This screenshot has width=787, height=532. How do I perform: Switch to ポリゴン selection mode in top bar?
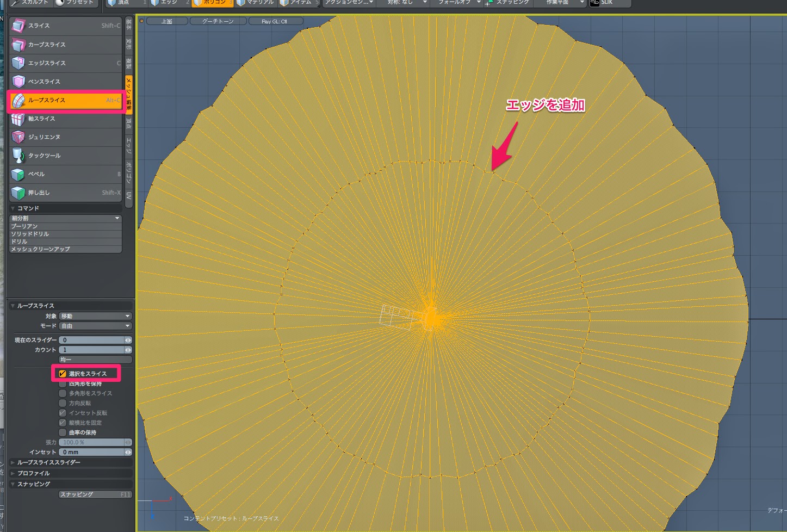(212, 3)
